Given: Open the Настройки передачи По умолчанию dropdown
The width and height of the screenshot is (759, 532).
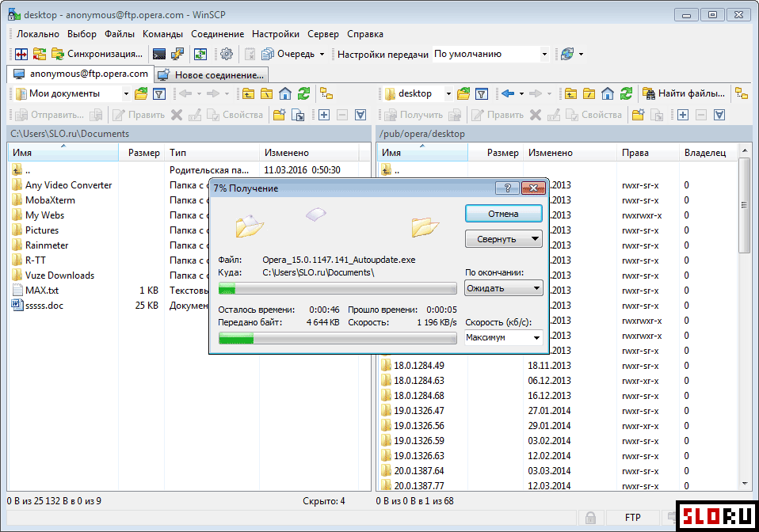Looking at the screenshot, I should coord(490,54).
